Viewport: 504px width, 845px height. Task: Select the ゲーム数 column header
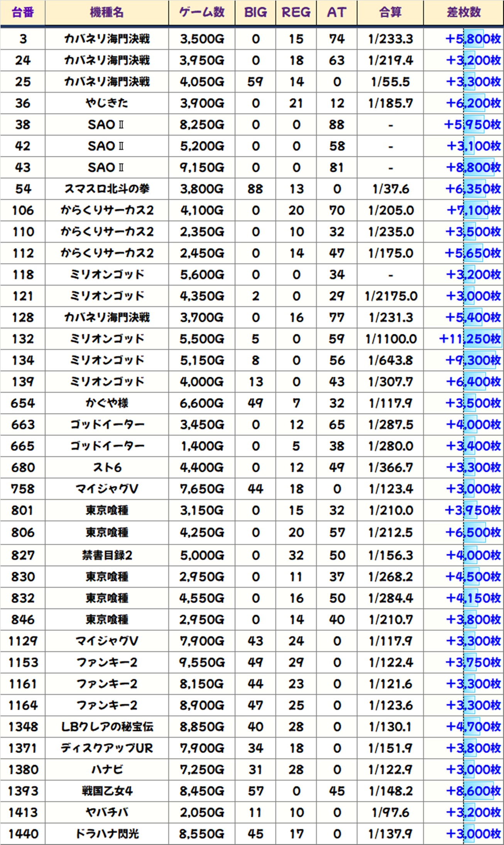pos(202,13)
